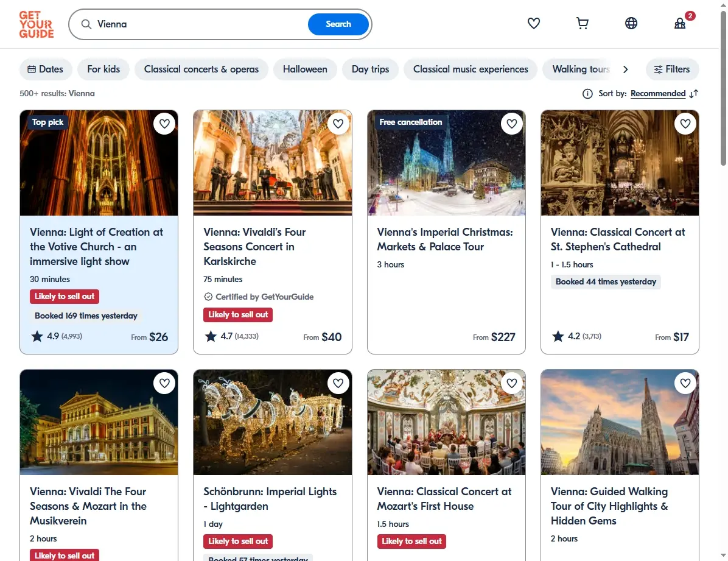Screen dimensions: 728x561
Task: Open Vivaldi's Four Seasons Concert in Karlskirche
Action: point(254,247)
